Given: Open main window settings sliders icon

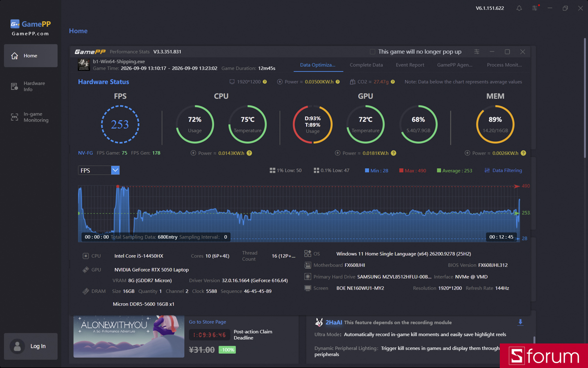Looking at the screenshot, I should click(x=535, y=8).
